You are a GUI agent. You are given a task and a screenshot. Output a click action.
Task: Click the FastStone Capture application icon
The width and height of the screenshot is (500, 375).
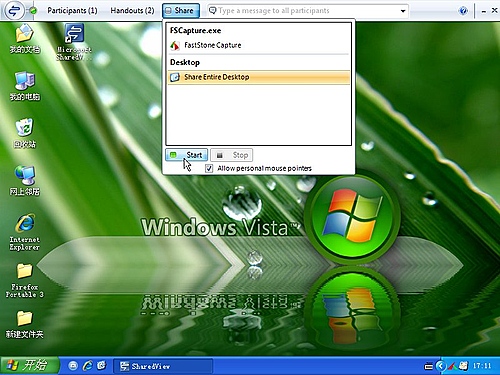pyautogui.click(x=175, y=46)
